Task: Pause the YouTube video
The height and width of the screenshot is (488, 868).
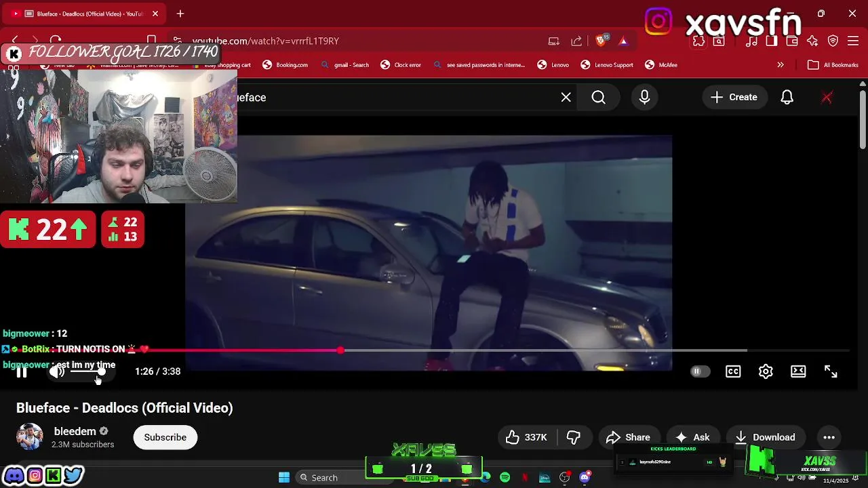Action: coord(22,371)
